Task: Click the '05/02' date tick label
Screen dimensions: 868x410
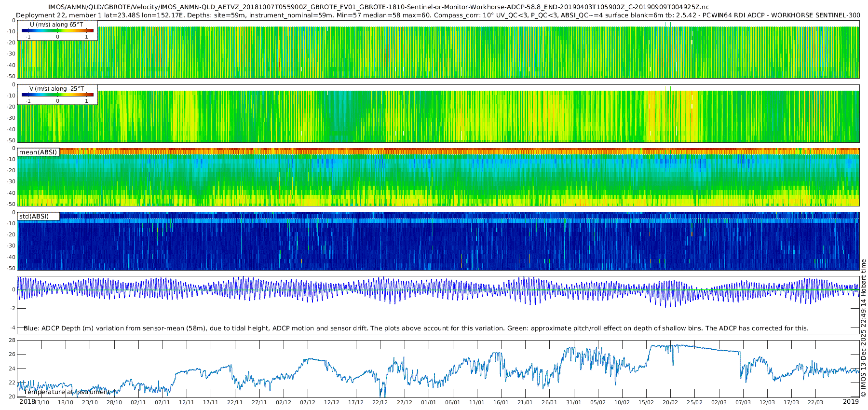Action: (x=598, y=402)
